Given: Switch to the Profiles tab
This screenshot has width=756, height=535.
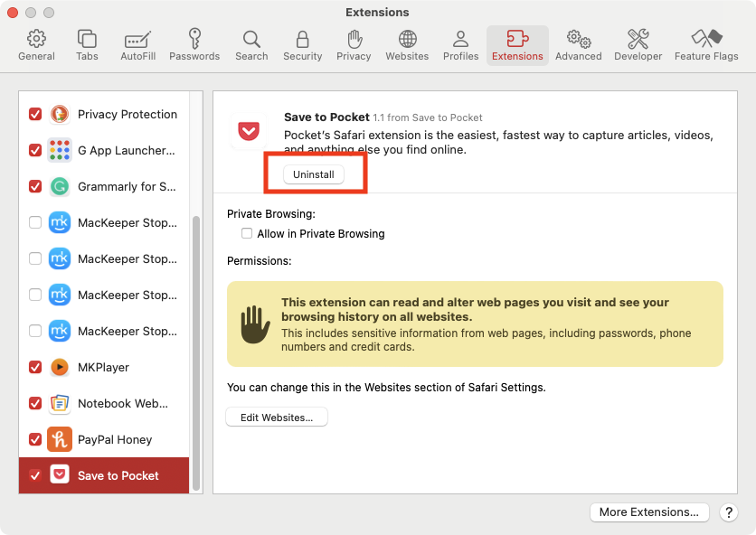Looking at the screenshot, I should [461, 45].
